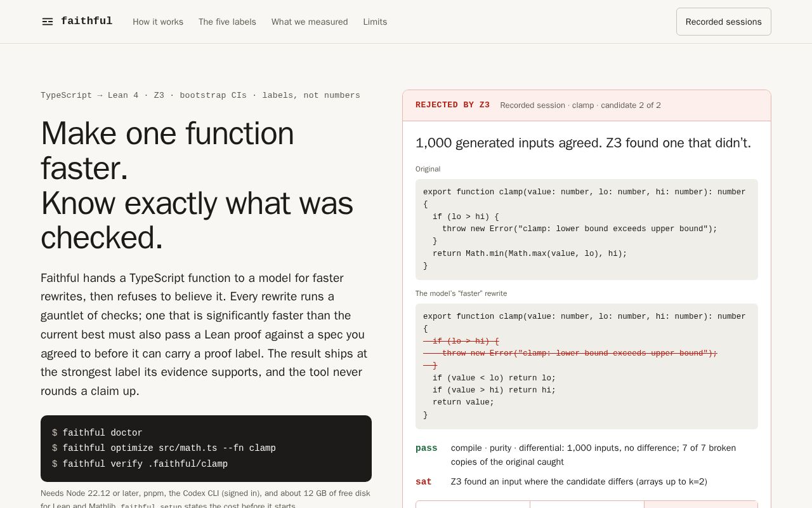Open the How it works section
The image size is (812, 508).
[x=158, y=22]
